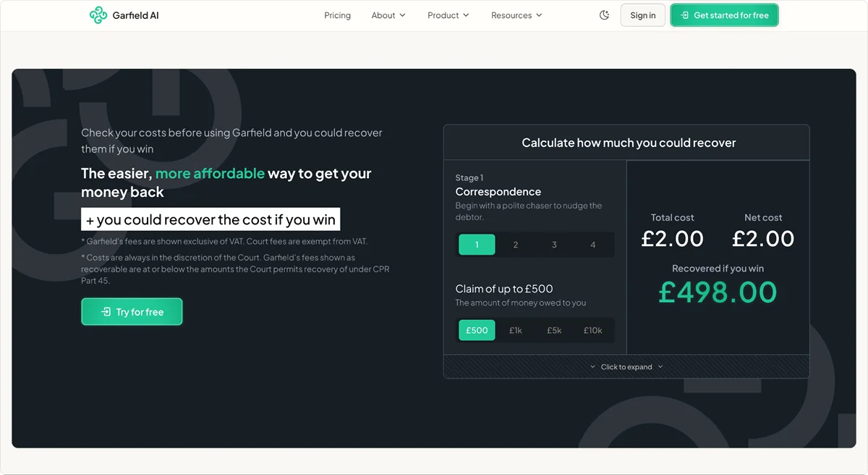Expand the Resources dropdown menu

tap(516, 15)
